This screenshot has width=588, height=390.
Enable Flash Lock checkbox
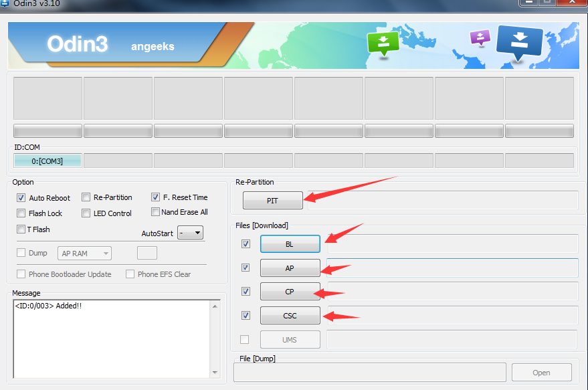21,213
